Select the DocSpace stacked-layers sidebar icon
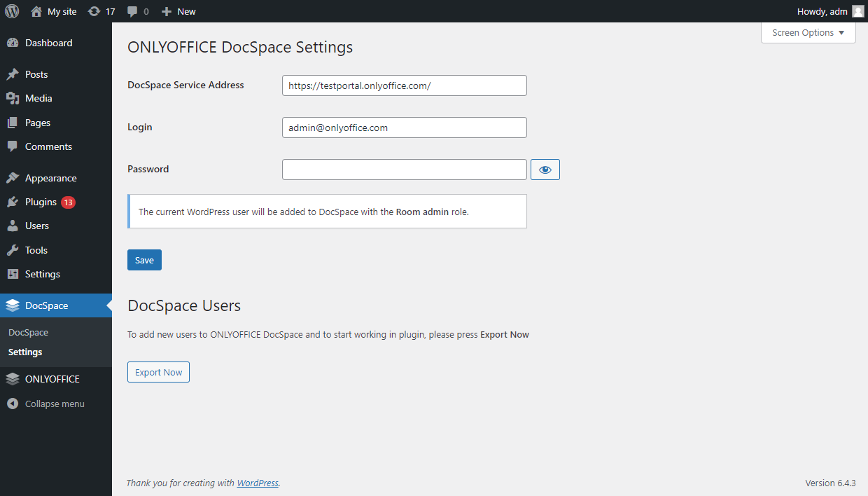 [15, 305]
